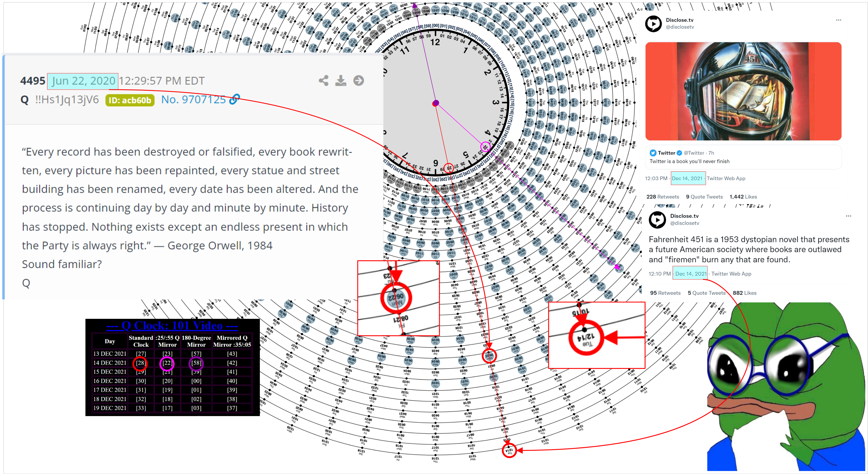Viewport: 868px width, 474px height.
Task: Click the 12 numeral on the clock face
Action: pyautogui.click(x=435, y=42)
